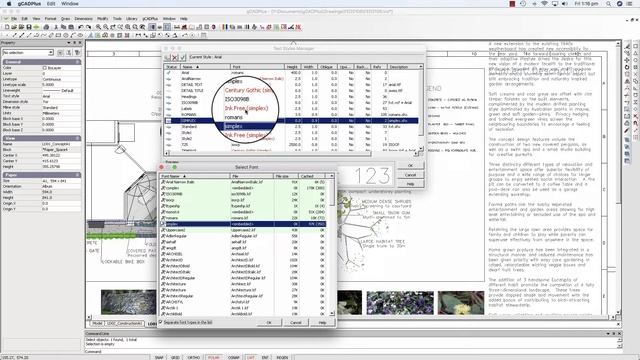This screenshot has width=640, height=360.
Task: Select the DETAIL TITLE style row
Action: point(291,91)
